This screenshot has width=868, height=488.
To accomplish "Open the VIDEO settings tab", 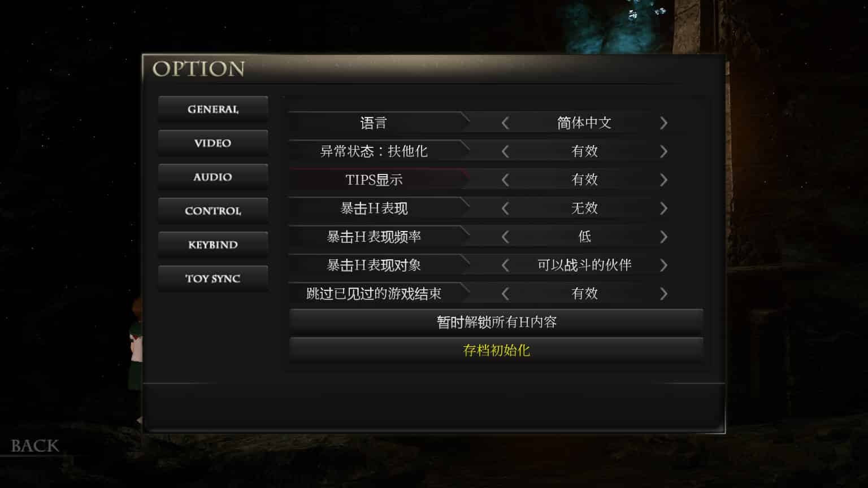I will pyautogui.click(x=213, y=143).
